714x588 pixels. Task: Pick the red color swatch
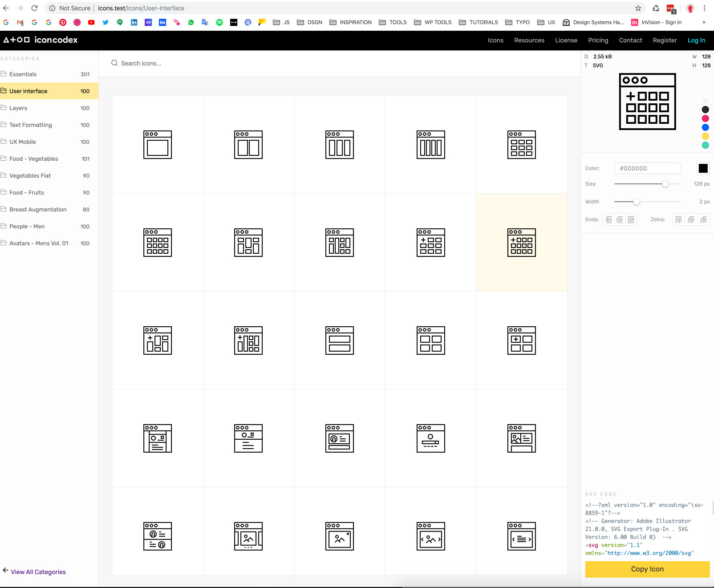(x=705, y=118)
